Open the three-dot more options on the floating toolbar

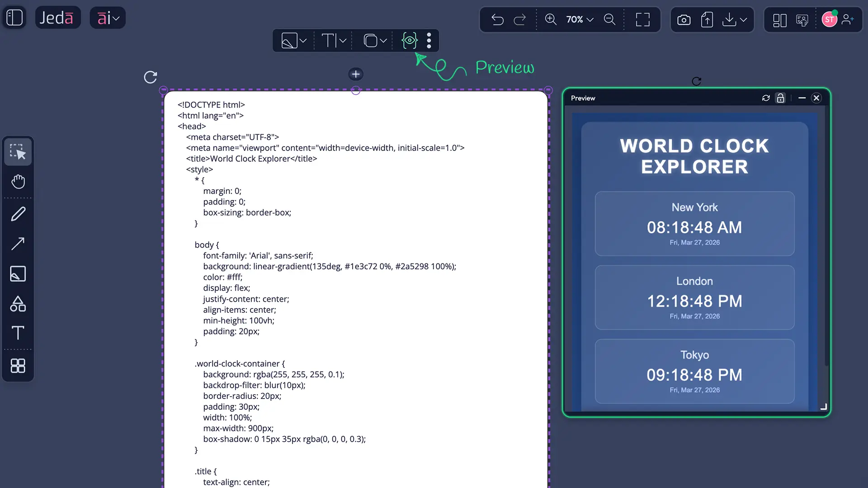[429, 40]
